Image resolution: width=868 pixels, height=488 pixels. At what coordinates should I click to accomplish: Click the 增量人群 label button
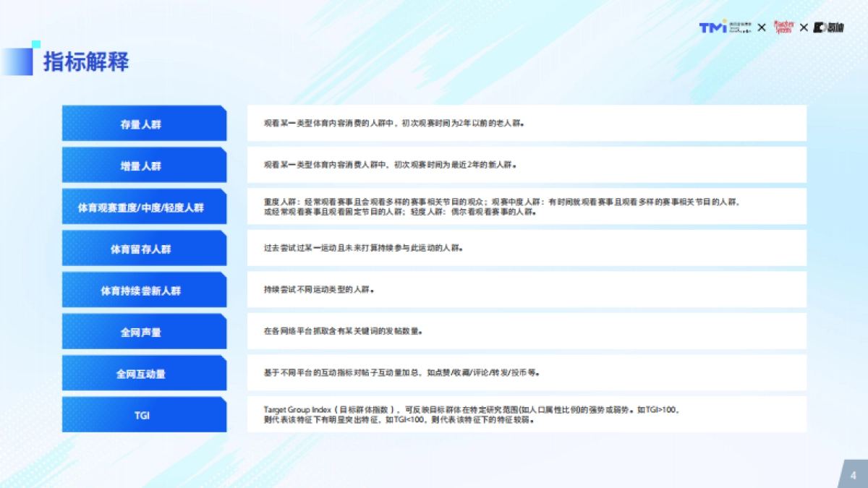click(x=144, y=164)
